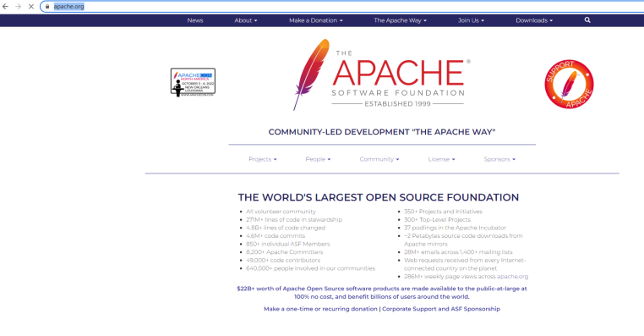Image resolution: width=644 pixels, height=336 pixels.
Task: Click the browser back arrow
Action: point(5,7)
